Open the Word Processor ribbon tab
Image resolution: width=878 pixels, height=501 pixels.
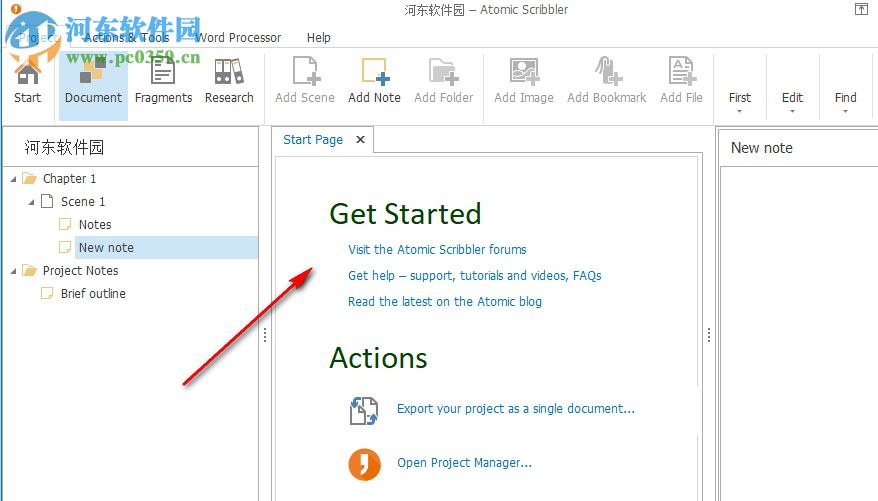tap(238, 38)
